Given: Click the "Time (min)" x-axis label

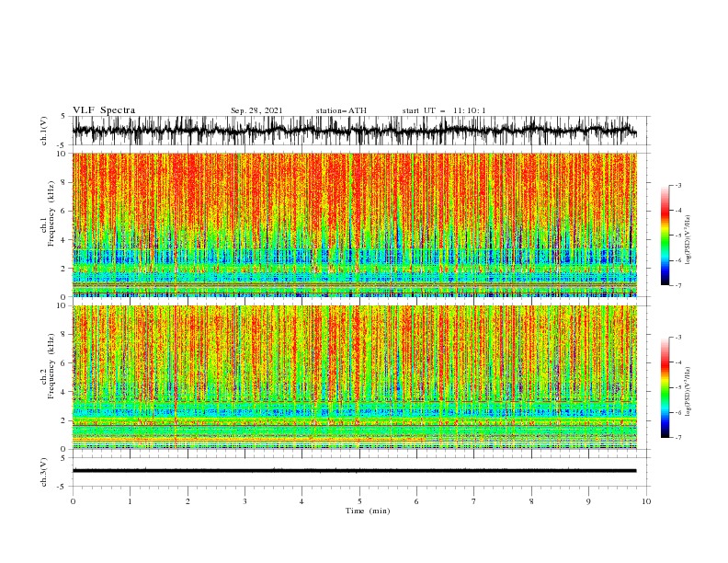Looking at the screenshot, I should pyautogui.click(x=368, y=511).
